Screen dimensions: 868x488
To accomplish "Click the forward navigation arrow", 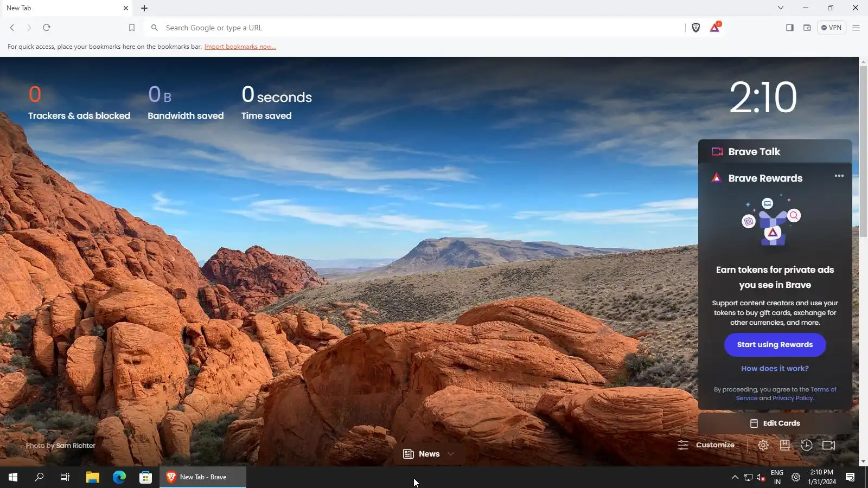I will (29, 28).
